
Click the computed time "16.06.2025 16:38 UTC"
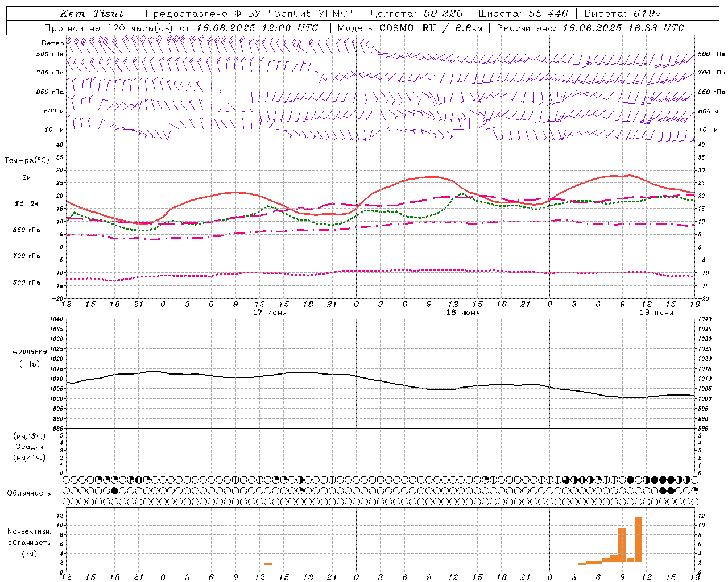click(x=623, y=27)
